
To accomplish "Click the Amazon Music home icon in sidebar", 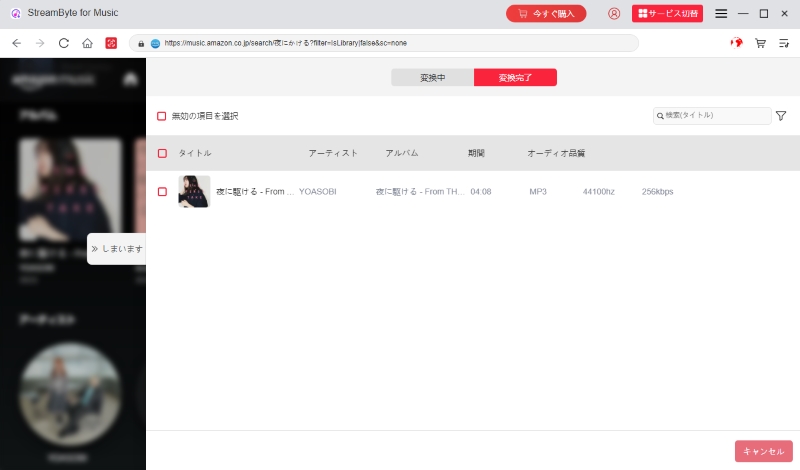I will (x=131, y=79).
